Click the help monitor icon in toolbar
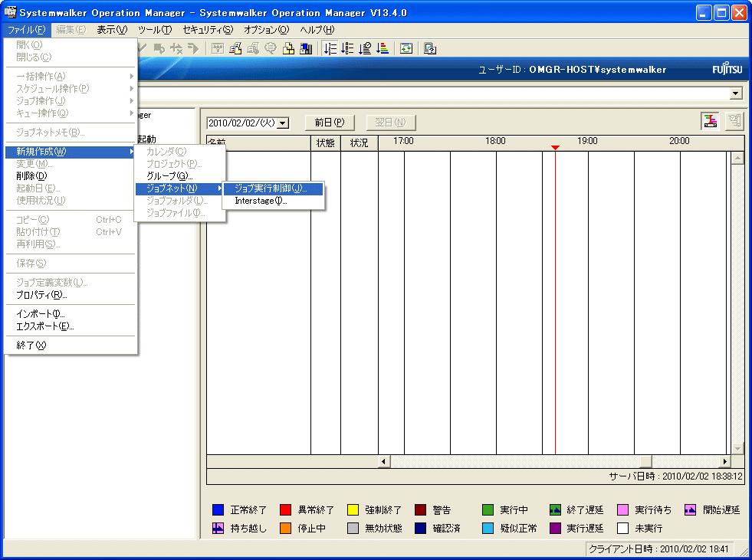Viewport: 752px width, 560px height. click(x=430, y=48)
